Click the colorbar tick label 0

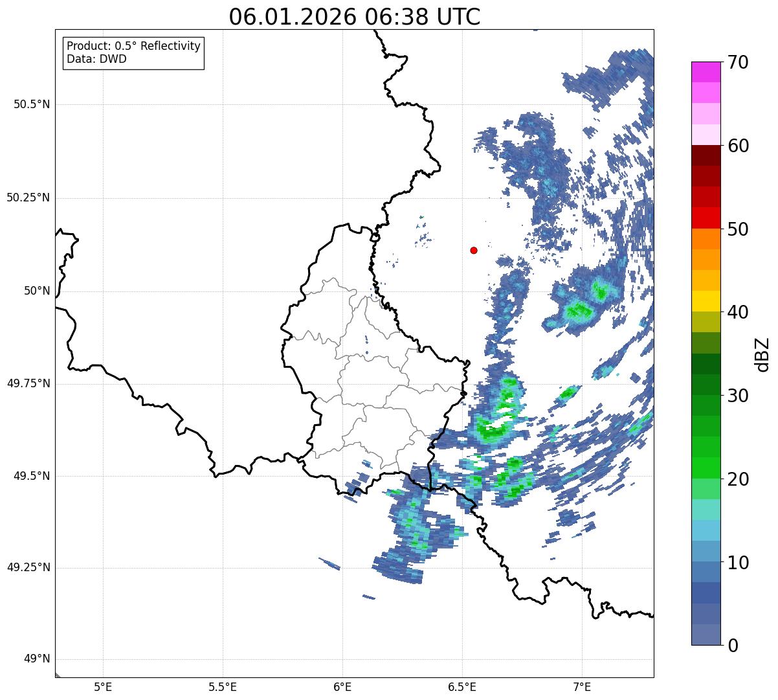(x=733, y=646)
